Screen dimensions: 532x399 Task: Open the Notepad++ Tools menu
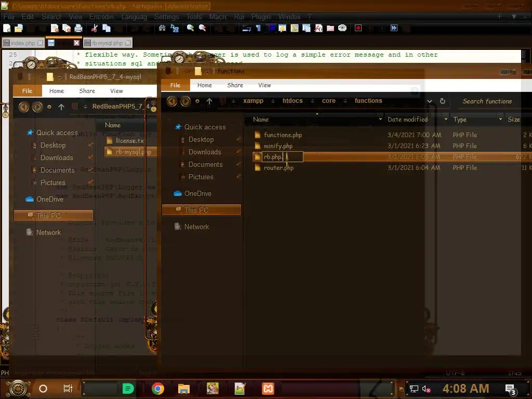click(194, 17)
